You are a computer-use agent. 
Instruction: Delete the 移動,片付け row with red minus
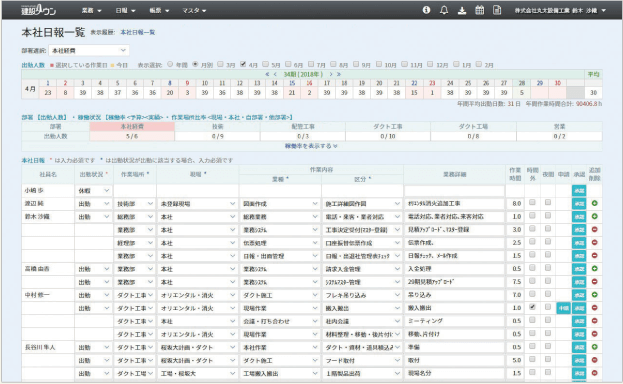click(594, 334)
